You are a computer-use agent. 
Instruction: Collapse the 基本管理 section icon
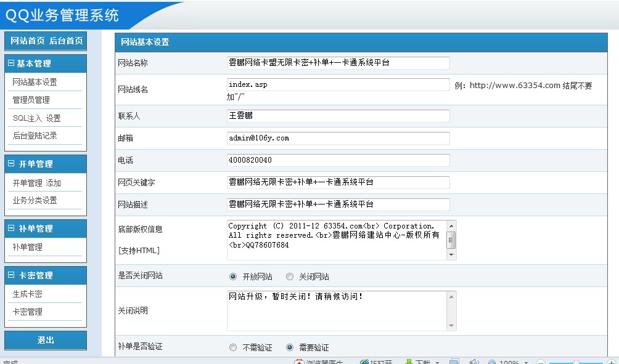pyautogui.click(x=10, y=63)
